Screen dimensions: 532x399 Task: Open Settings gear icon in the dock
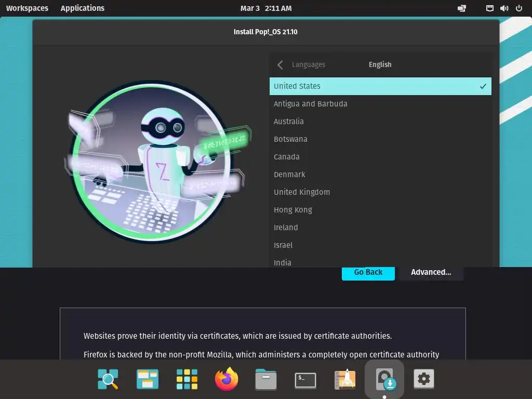(424, 379)
